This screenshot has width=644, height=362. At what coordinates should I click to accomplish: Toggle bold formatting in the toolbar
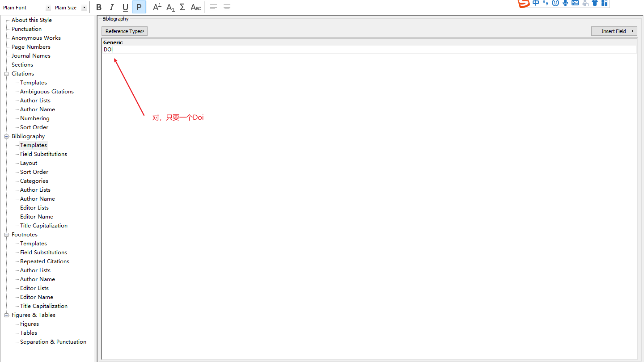click(x=99, y=8)
